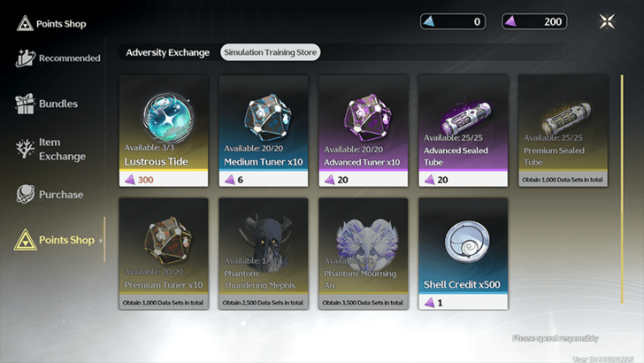The image size is (644, 363).
Task: Open the Purchase section
Action: pos(50,194)
